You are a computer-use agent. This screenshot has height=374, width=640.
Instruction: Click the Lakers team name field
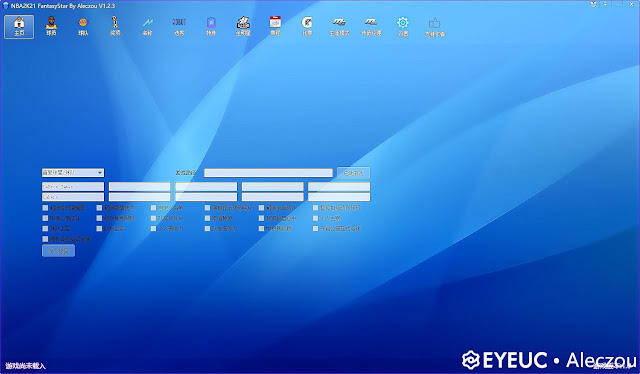click(x=73, y=197)
